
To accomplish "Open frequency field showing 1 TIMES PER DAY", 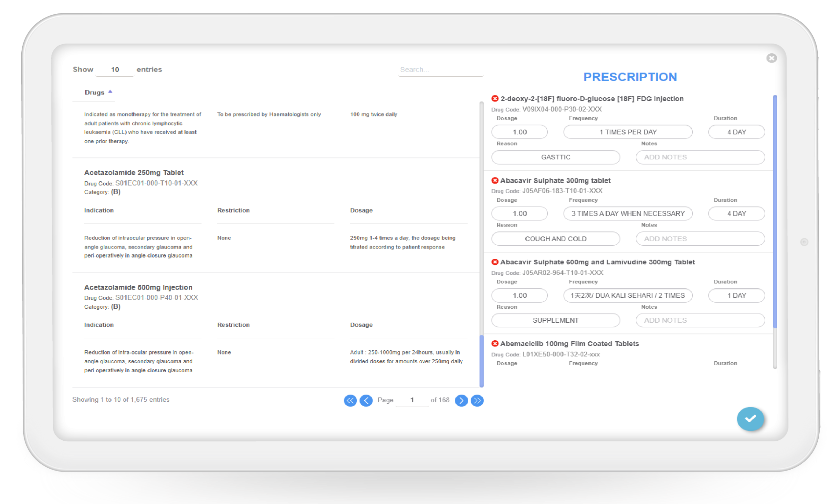I will (628, 132).
